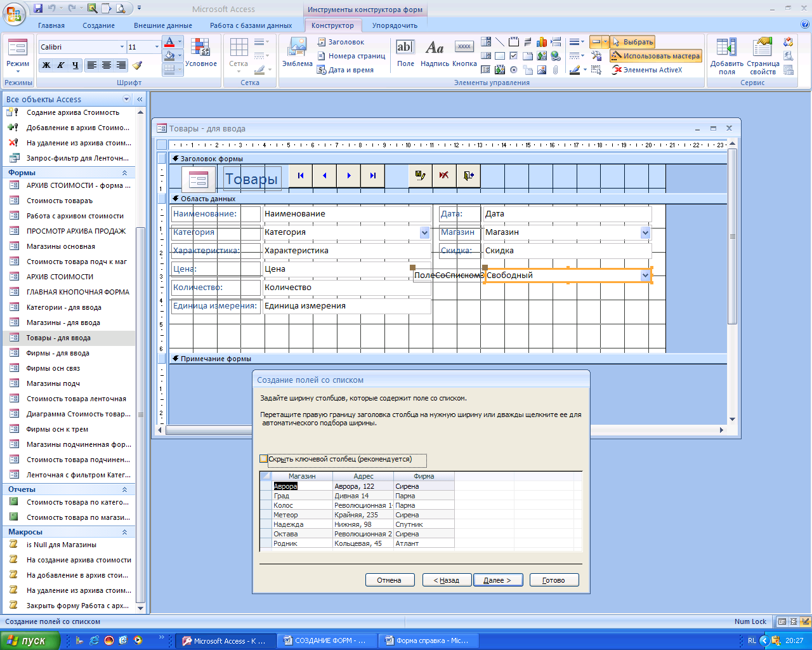Screen dimensions: 812x650
Task: Insert Номера страниц (page numbers)
Action: pos(351,56)
